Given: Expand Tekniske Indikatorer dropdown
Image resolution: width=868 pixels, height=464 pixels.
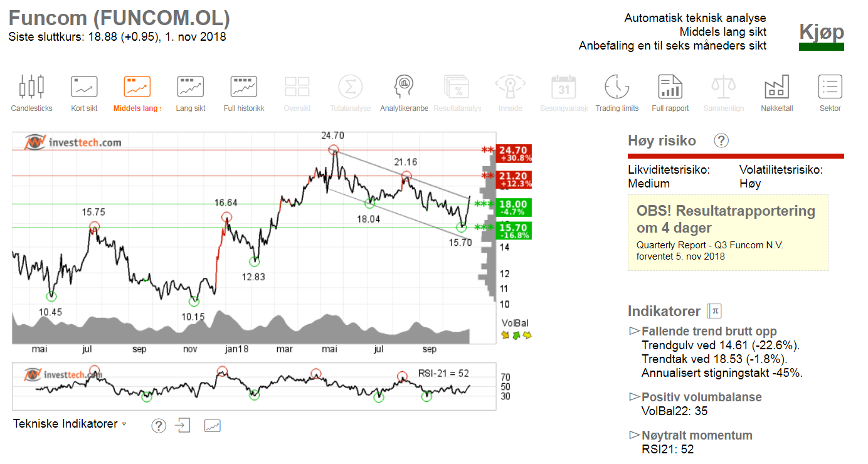Looking at the screenshot, I should [70, 424].
